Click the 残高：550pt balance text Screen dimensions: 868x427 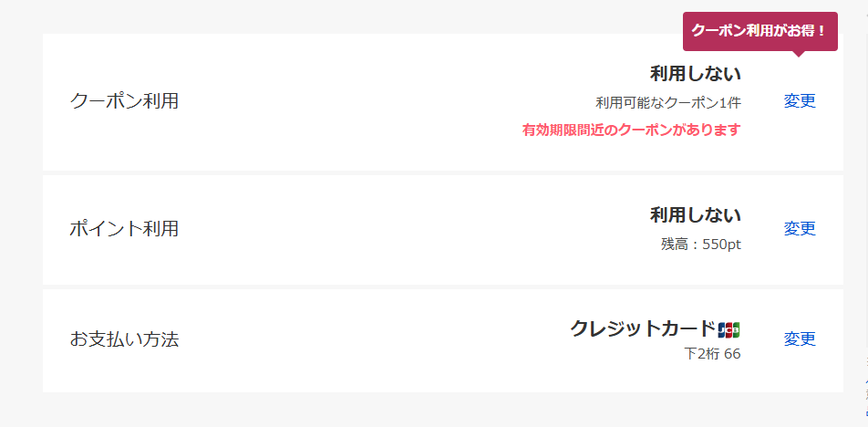point(700,245)
